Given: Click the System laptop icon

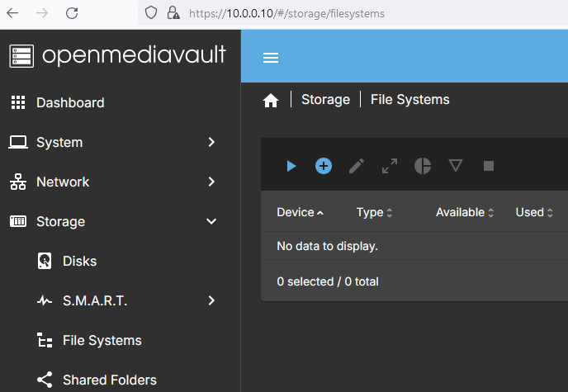Looking at the screenshot, I should click(18, 142).
